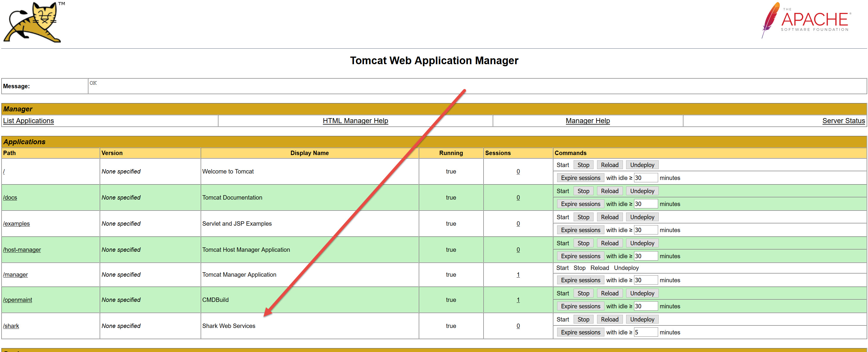The width and height of the screenshot is (868, 352).
Task: Open the /shark path link
Action: point(11,326)
